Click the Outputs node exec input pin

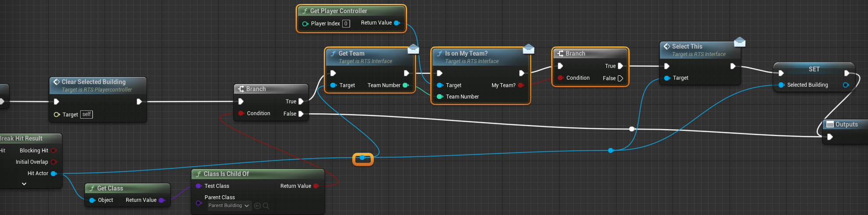click(830, 137)
